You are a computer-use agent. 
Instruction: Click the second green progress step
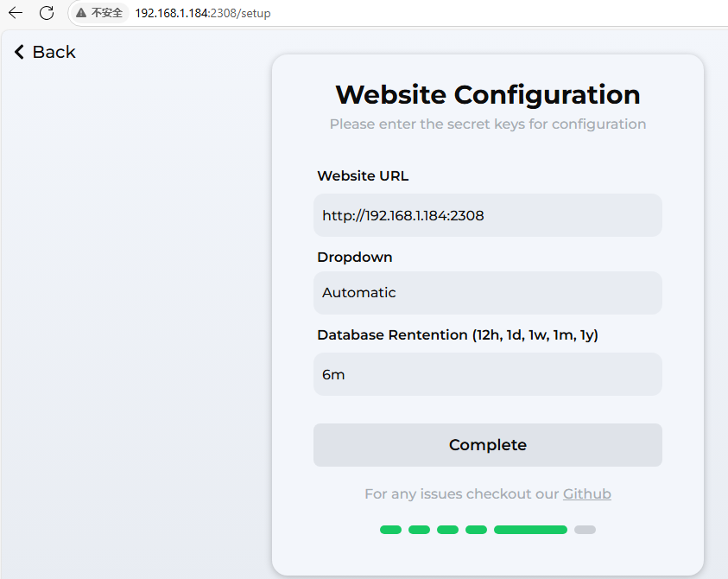pyautogui.click(x=419, y=530)
